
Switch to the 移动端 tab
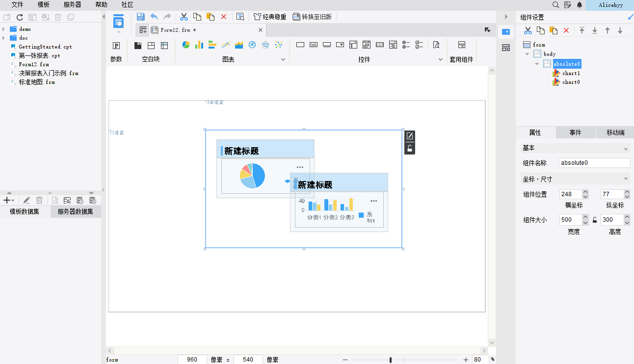(x=615, y=132)
